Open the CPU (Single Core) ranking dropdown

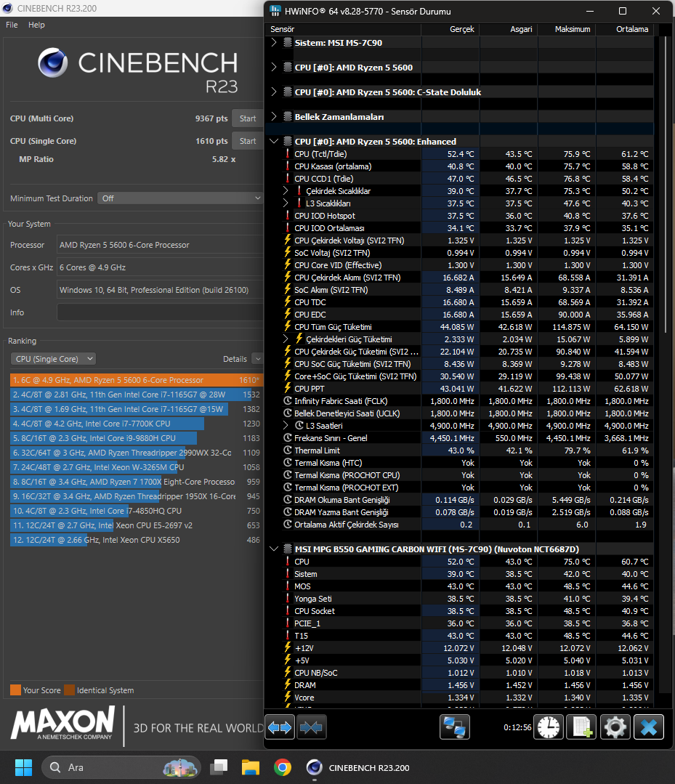(x=53, y=358)
